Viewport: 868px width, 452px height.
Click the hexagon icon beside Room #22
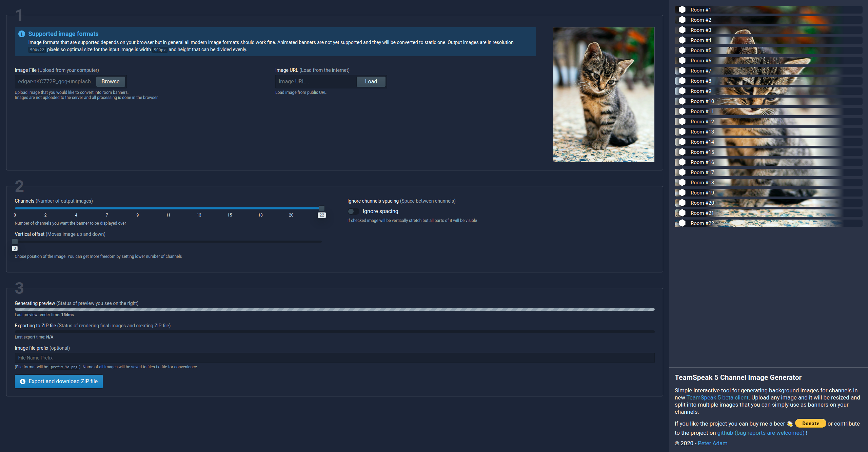pos(682,223)
